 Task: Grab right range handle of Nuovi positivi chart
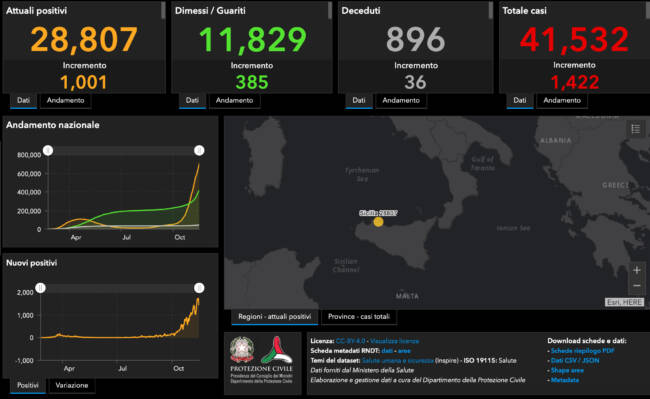pos(199,288)
